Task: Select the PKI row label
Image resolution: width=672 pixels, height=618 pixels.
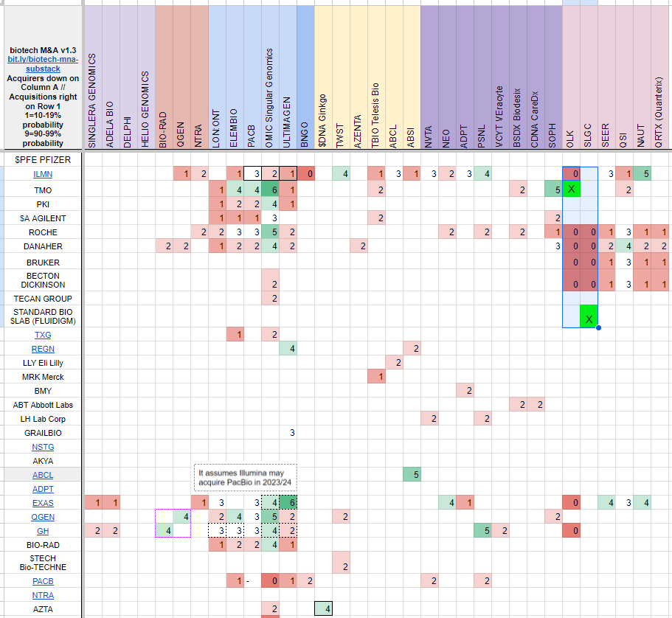Action: (43, 204)
